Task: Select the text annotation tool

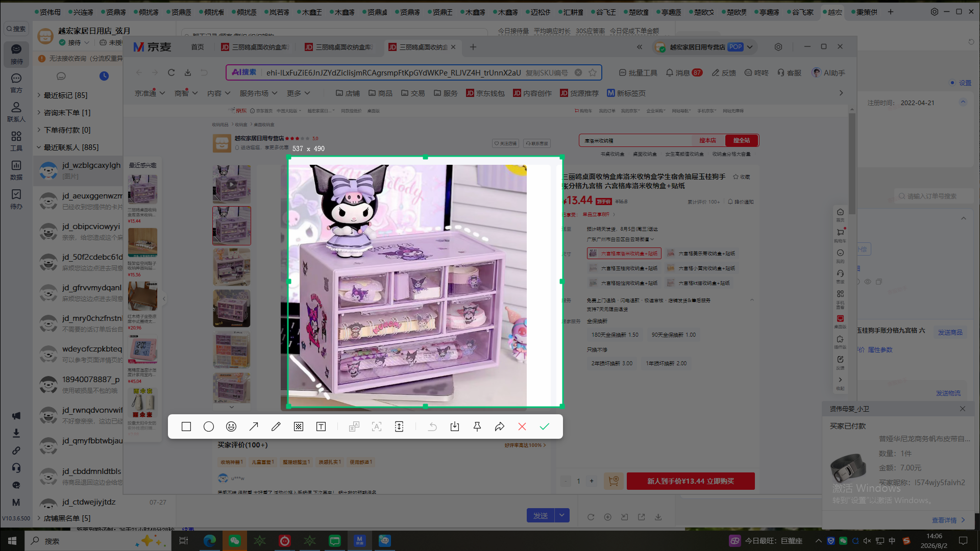Action: (x=321, y=427)
